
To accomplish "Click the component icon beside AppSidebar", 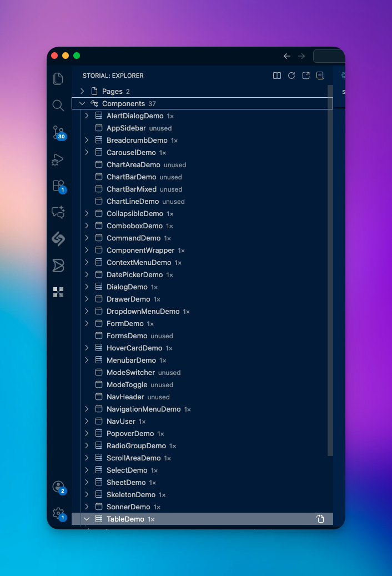I will tap(99, 128).
